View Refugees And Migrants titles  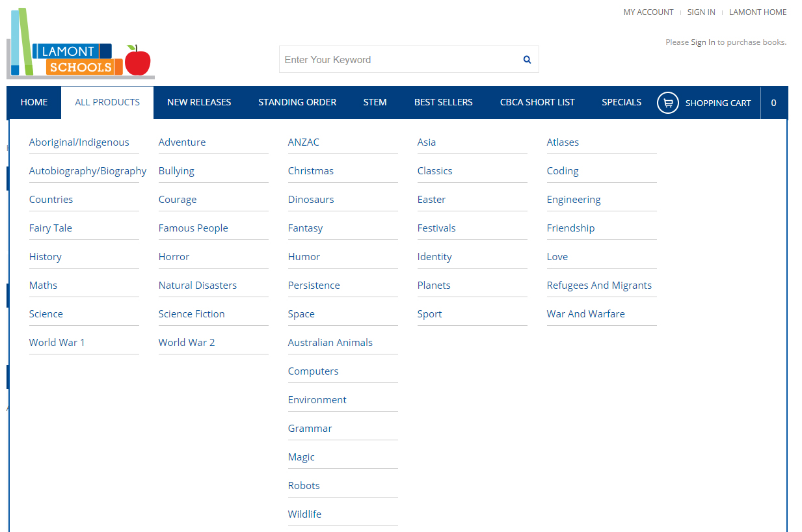click(599, 285)
